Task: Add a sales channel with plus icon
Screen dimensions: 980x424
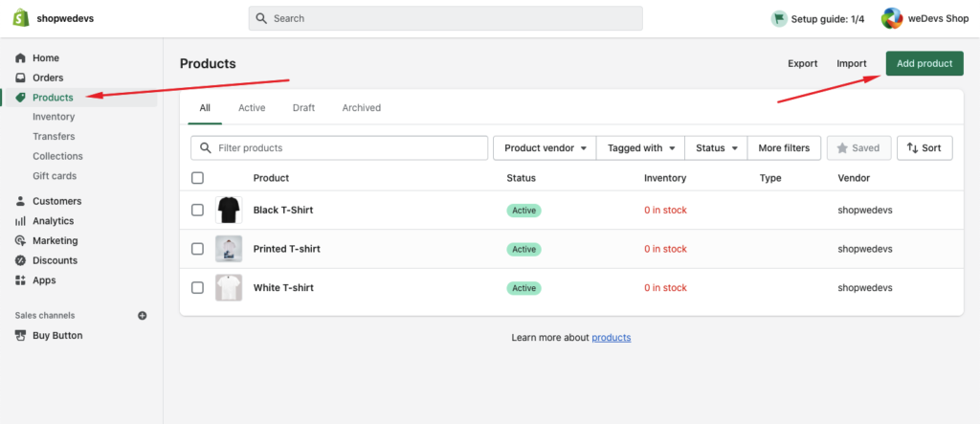Action: (143, 315)
